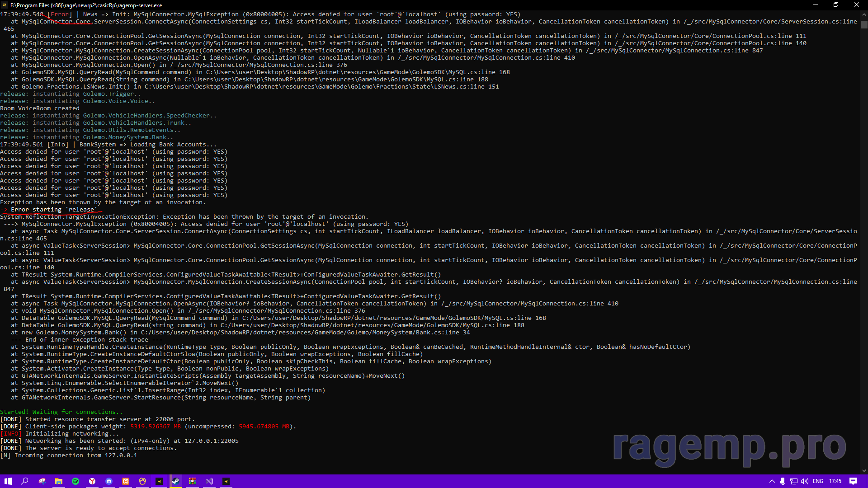The height and width of the screenshot is (488, 868).
Task: Open the Snipping tool taskbar icon
Action: point(42,481)
